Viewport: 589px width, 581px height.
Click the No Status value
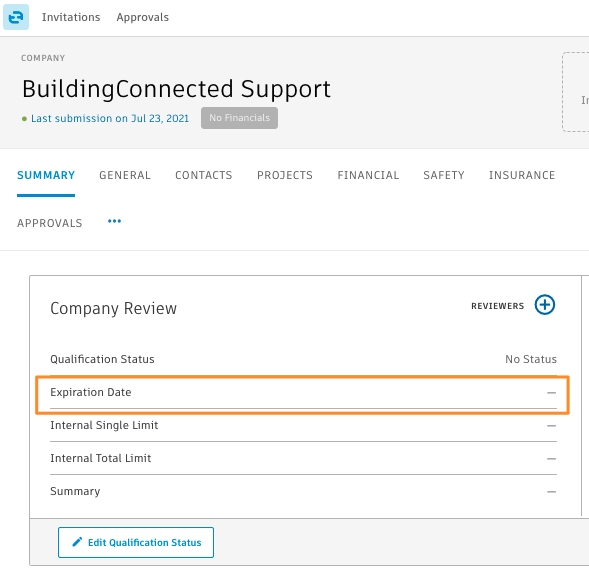(x=531, y=359)
